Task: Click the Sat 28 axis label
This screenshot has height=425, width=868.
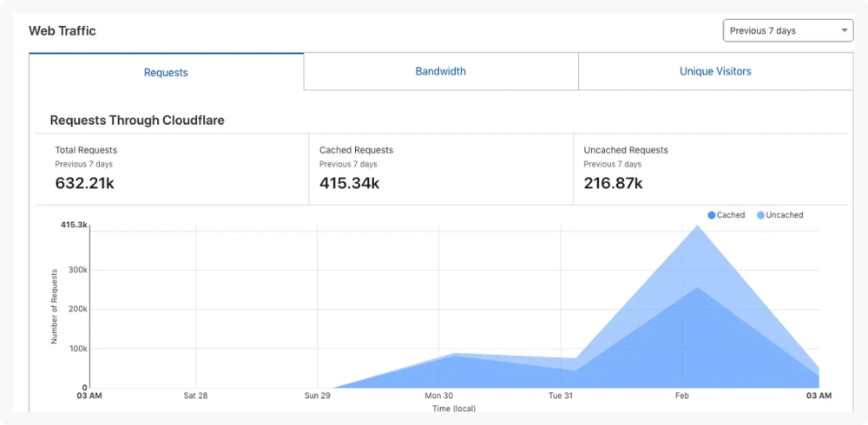Action: (195, 396)
